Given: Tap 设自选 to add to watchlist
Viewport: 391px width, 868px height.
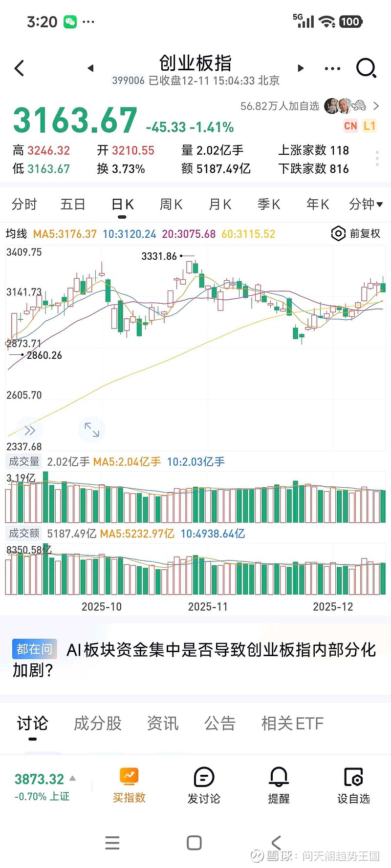Looking at the screenshot, I should point(353,785).
